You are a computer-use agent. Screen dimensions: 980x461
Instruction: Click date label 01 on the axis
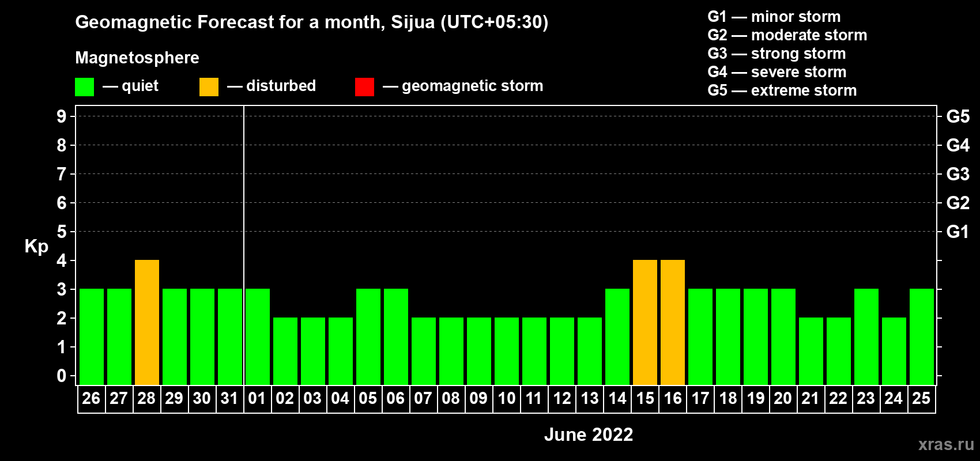[x=257, y=398]
